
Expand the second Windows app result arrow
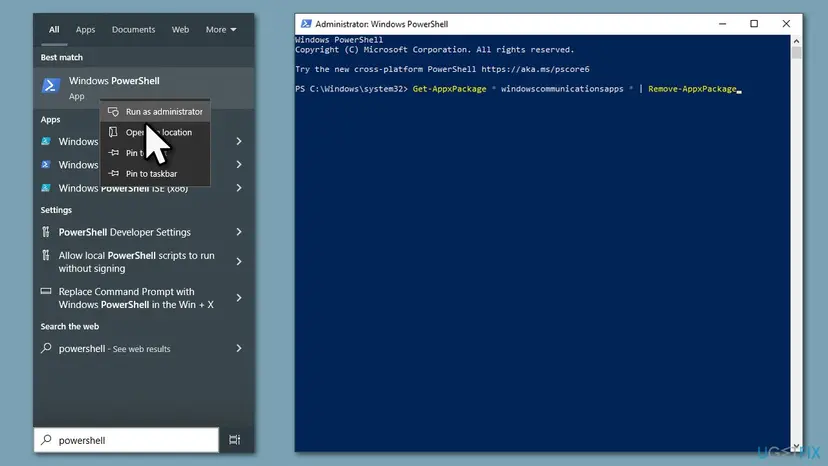[239, 164]
